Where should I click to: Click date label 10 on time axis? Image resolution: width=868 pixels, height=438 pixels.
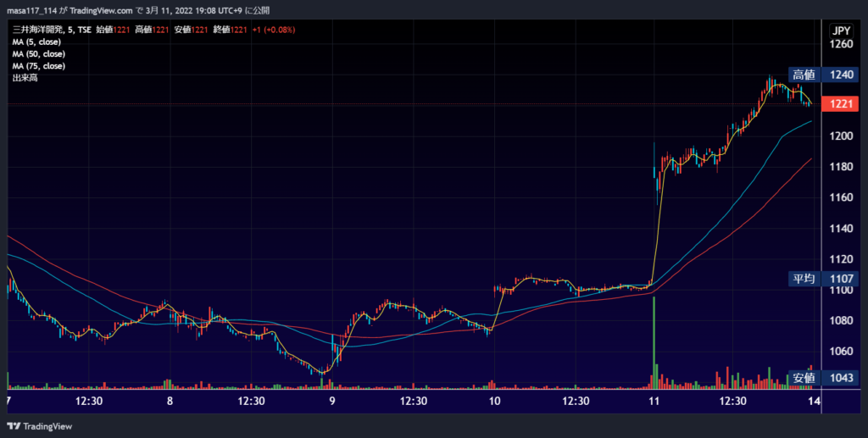[x=494, y=402]
